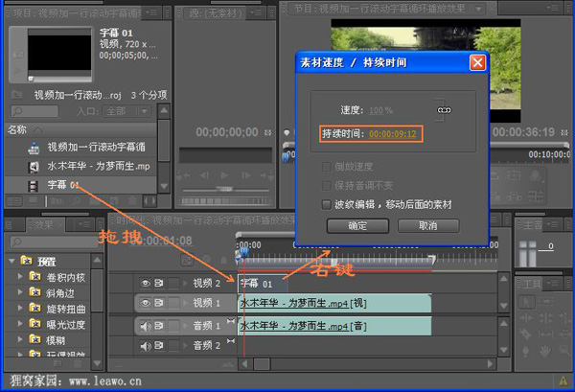Click the film strip icon beside 字幕 01
The width and height of the screenshot is (575, 392).
click(34, 186)
